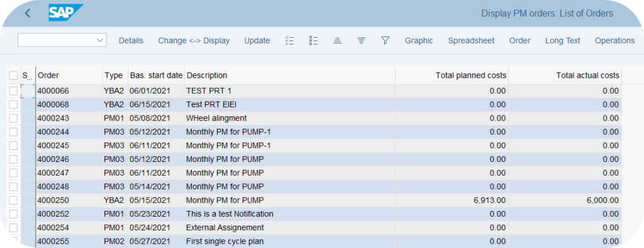Click the S... status column header
The width and height of the screenshot is (644, 248).
(x=28, y=75)
